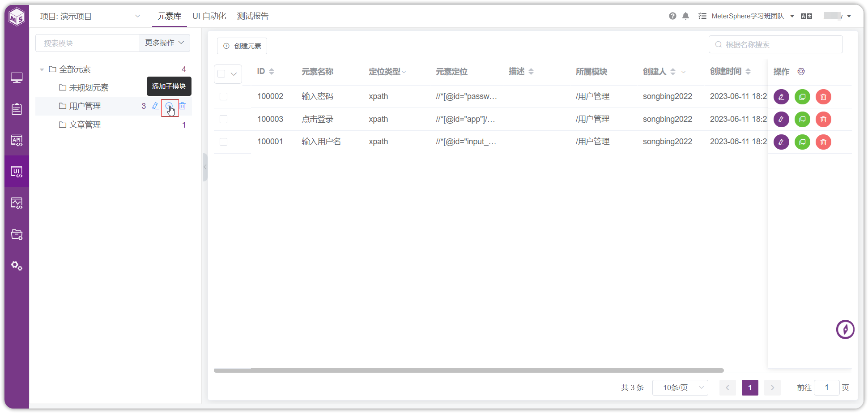The height and width of the screenshot is (413, 868).
Task: Focus the 搜索模块 search field
Action: coord(88,43)
